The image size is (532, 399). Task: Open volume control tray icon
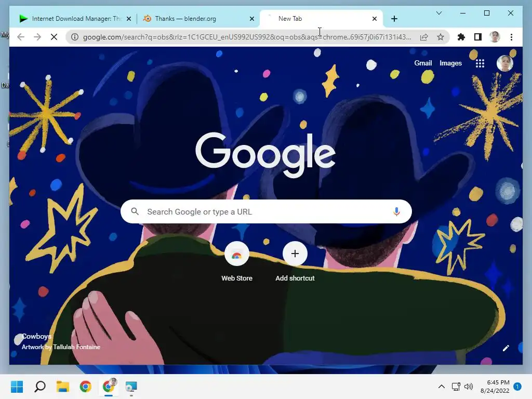(x=469, y=387)
